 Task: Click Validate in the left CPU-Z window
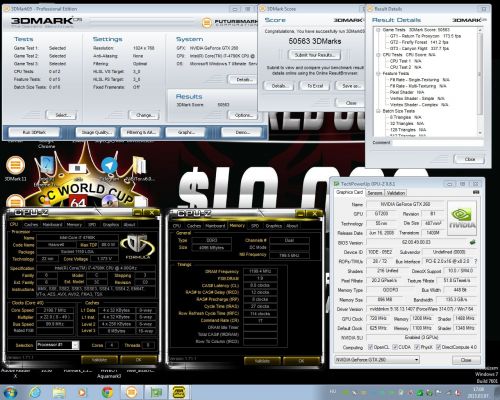(99, 360)
